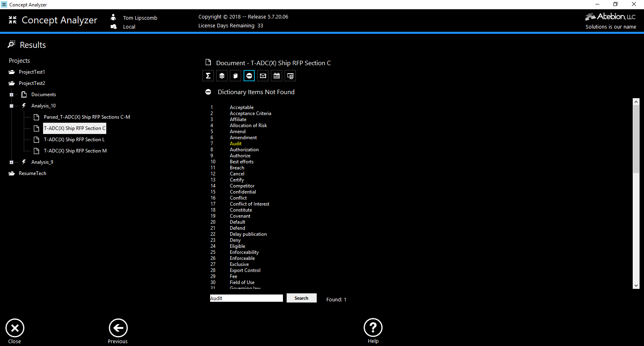Screen dimensions: 644x346
Task: Open the Help question mark
Action: pyautogui.click(x=373, y=327)
